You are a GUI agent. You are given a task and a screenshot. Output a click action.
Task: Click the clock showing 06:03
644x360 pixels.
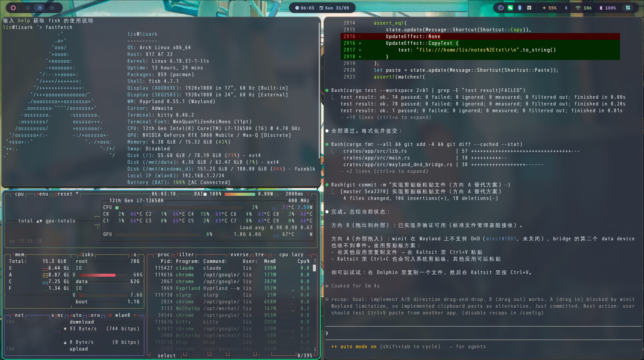point(304,8)
